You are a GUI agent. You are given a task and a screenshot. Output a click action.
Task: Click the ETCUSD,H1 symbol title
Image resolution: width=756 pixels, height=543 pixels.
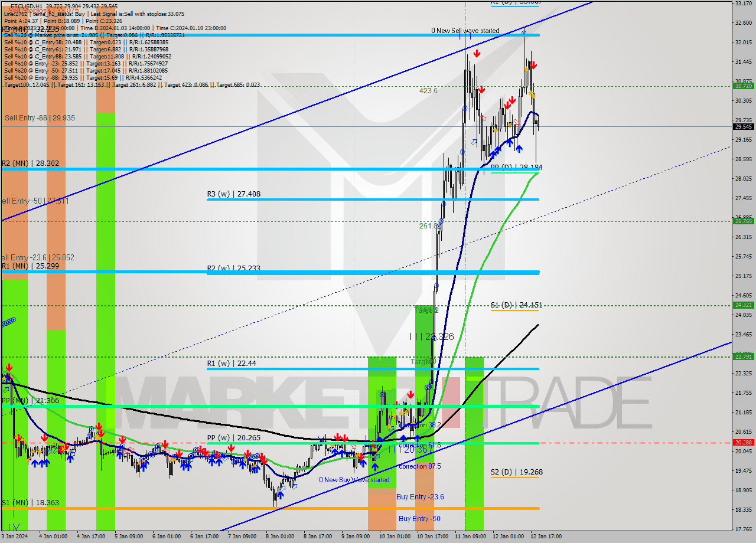pyautogui.click(x=25, y=6)
